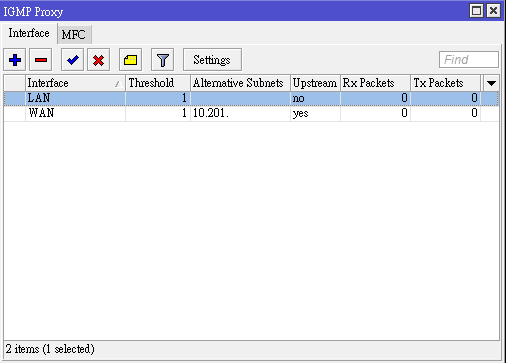Click the 10.201. alternative subnet cell
This screenshot has width=506, height=363.
pyautogui.click(x=240, y=113)
